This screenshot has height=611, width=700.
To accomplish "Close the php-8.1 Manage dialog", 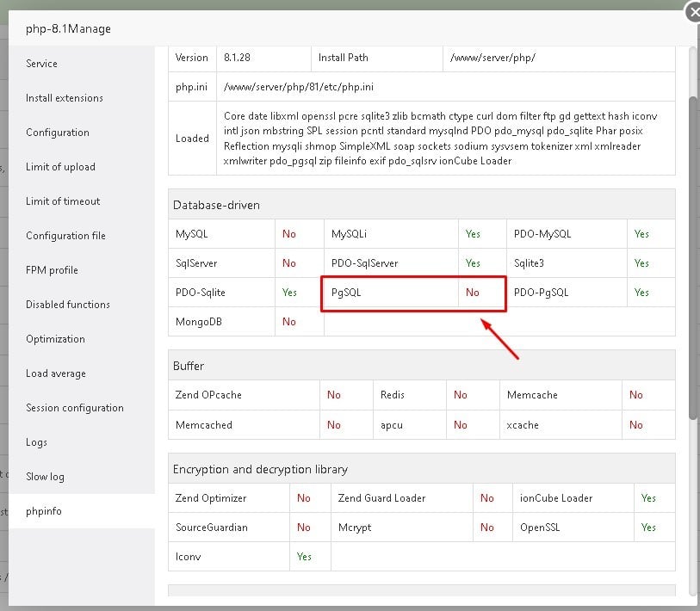I will click(693, 11).
